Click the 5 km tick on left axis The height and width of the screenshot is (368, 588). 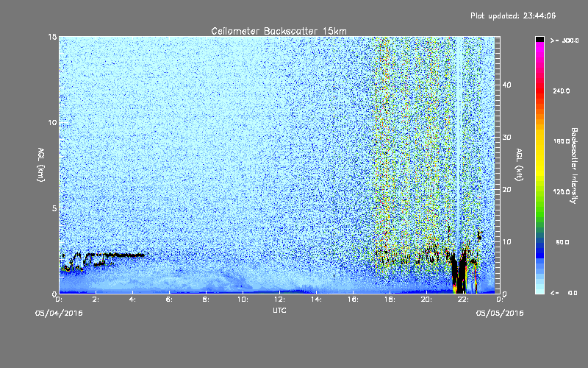[x=54, y=208]
